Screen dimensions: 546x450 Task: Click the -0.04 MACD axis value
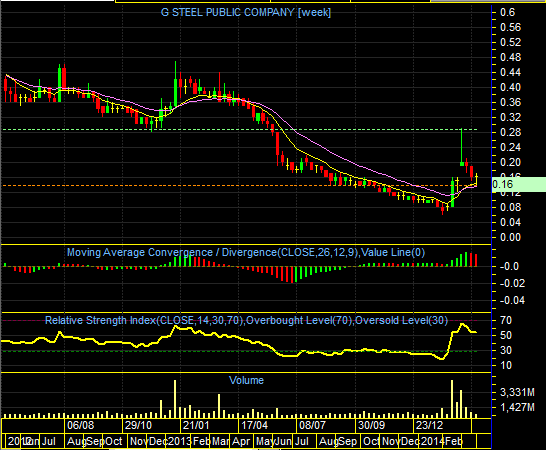pos(512,300)
